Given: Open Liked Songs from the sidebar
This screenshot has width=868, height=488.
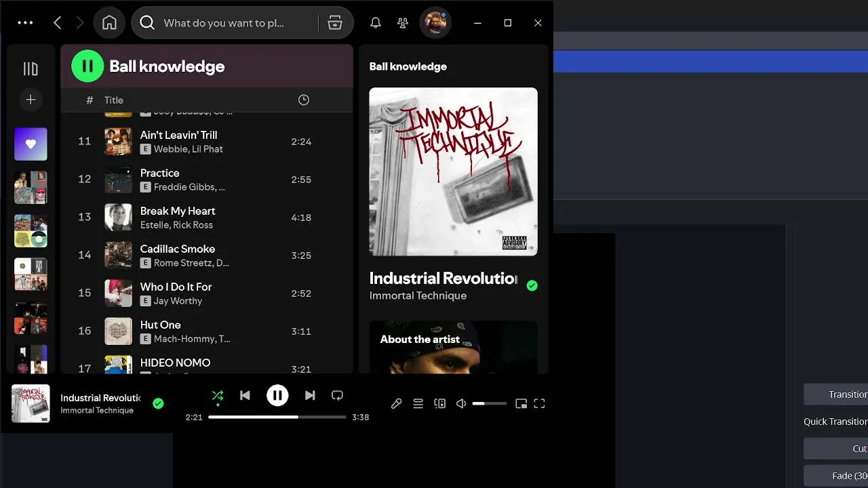Looking at the screenshot, I should click(x=31, y=144).
